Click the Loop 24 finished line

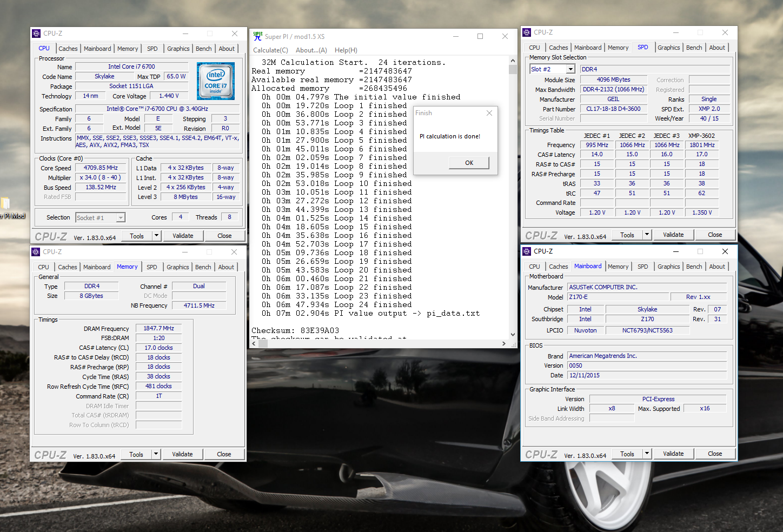click(336, 304)
